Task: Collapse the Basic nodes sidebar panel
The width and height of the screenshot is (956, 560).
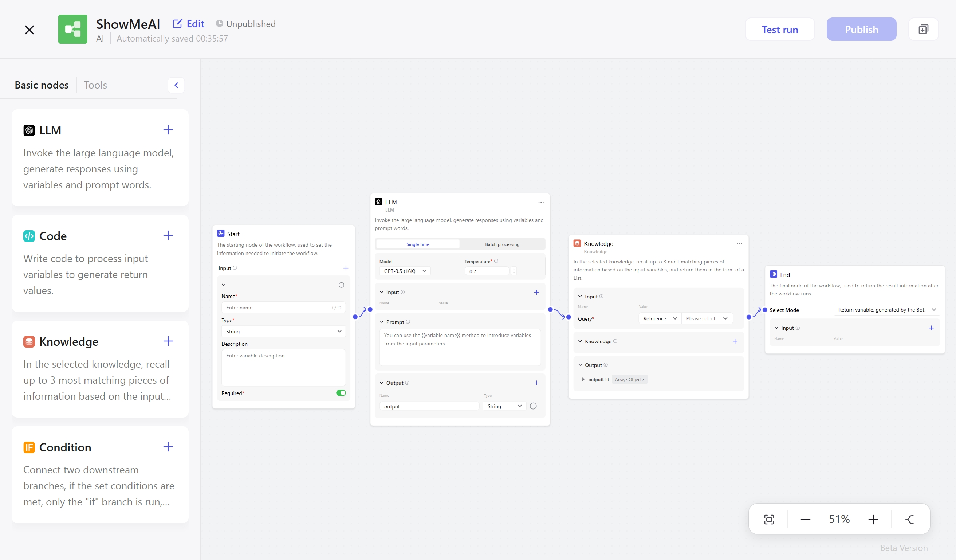Action: [x=176, y=85]
